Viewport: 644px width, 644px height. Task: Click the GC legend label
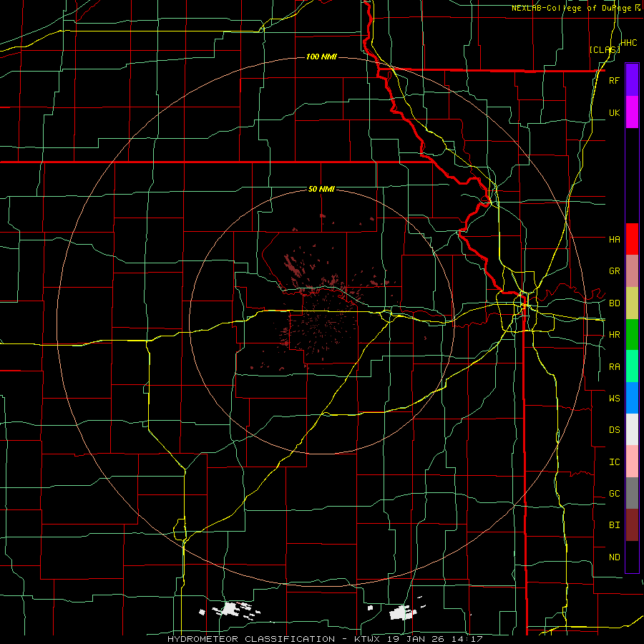pos(614,493)
